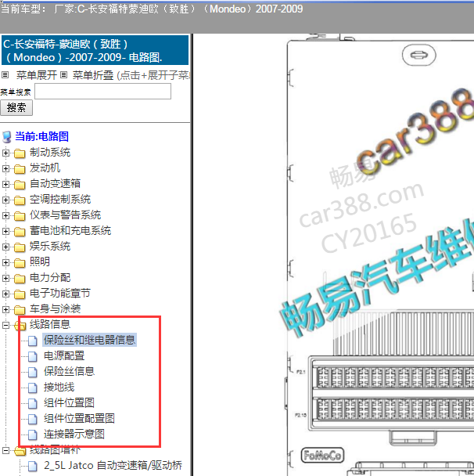The width and height of the screenshot is (474, 476).
Task: Select the 娱乐系统 label
Action: [50, 246]
